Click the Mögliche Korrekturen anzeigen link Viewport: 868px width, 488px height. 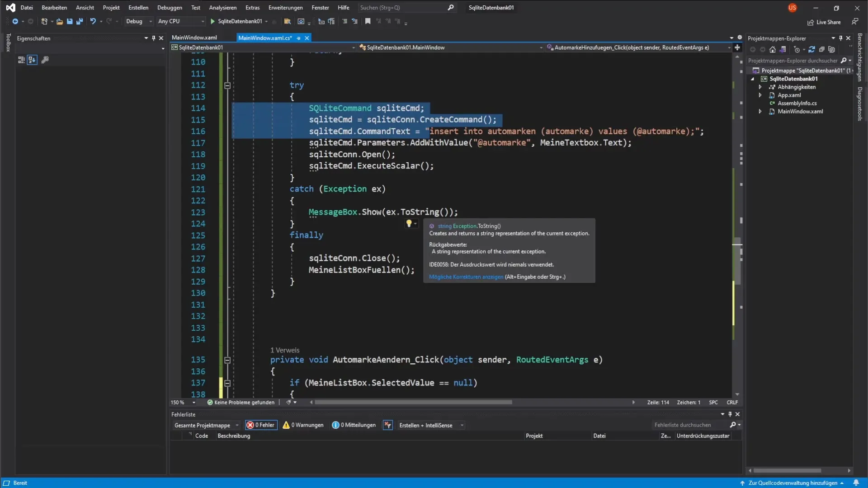point(466,277)
